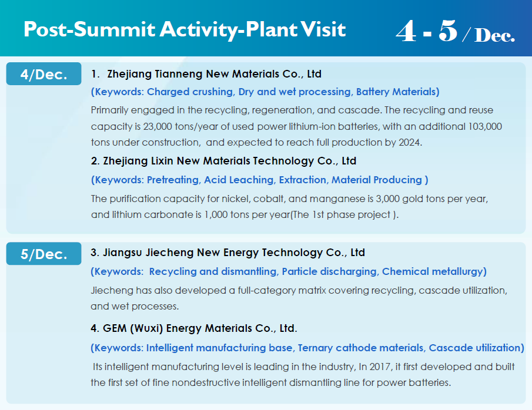Click the nickel, cobalt, manganese purification paragraph
Image resolution: width=532 pixels, height=410 pixels.
(x=290, y=206)
